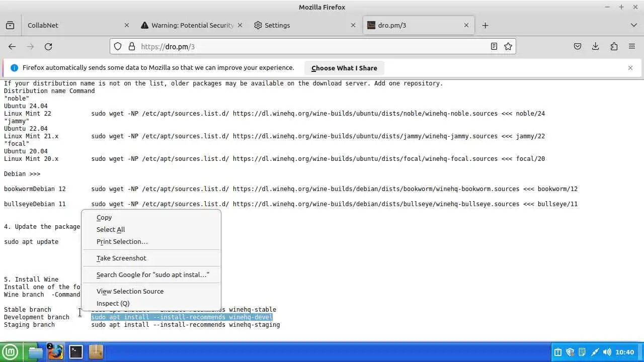Click the "Debian >>>" text
The image size is (644, 362).
point(22,174)
